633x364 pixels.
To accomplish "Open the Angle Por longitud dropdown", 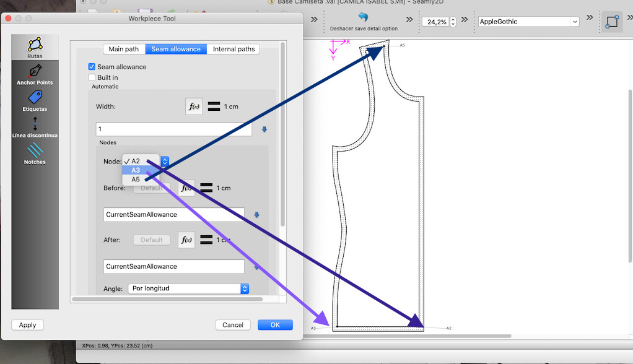I will coord(188,288).
